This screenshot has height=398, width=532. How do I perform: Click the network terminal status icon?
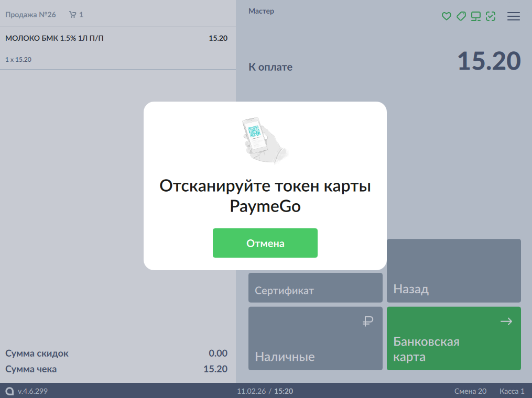pyautogui.click(x=476, y=16)
